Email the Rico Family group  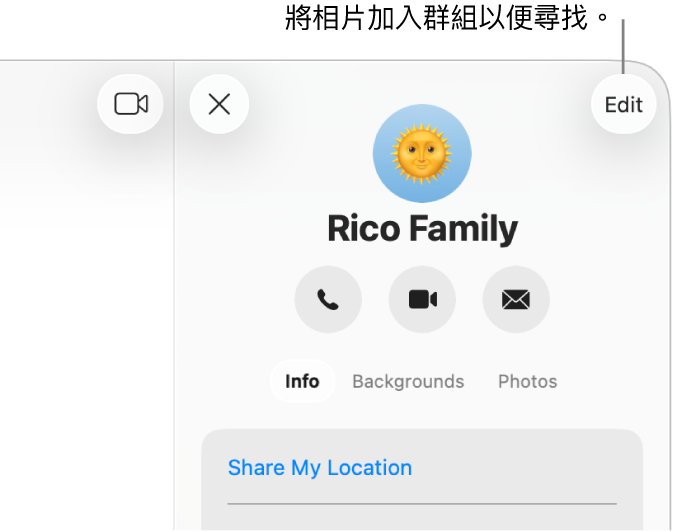pos(516,299)
